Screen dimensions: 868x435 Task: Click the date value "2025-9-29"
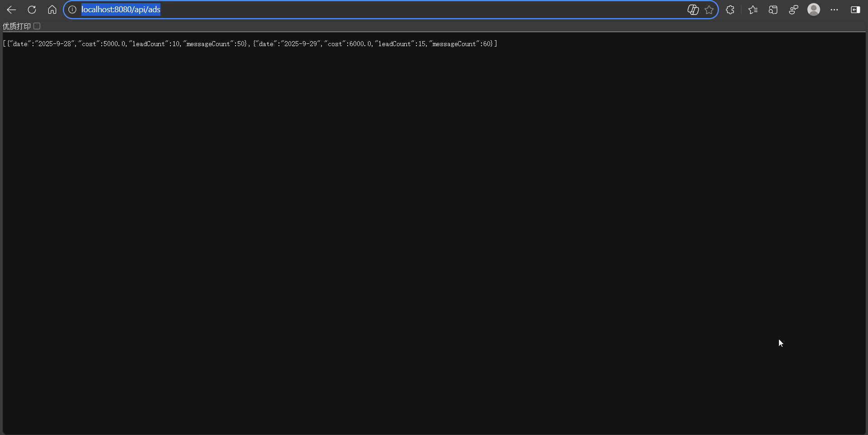tap(301, 44)
